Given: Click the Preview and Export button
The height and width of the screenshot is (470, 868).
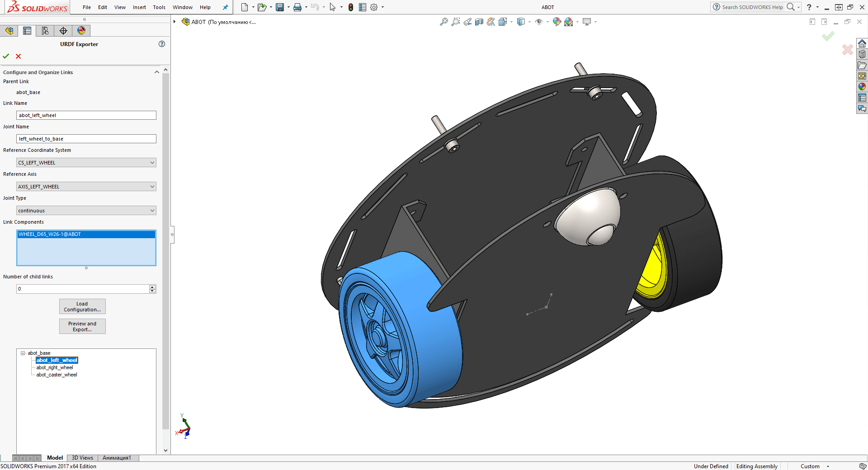Looking at the screenshot, I should point(82,326).
